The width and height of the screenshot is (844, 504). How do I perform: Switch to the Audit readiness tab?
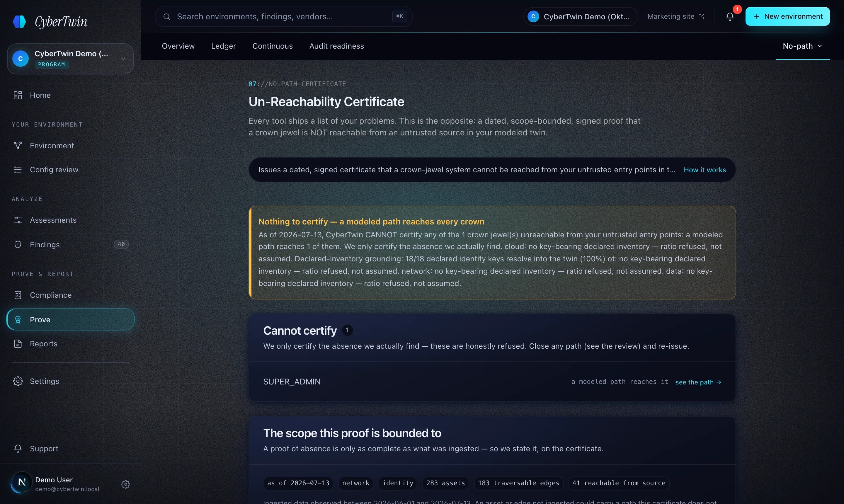[x=336, y=46]
